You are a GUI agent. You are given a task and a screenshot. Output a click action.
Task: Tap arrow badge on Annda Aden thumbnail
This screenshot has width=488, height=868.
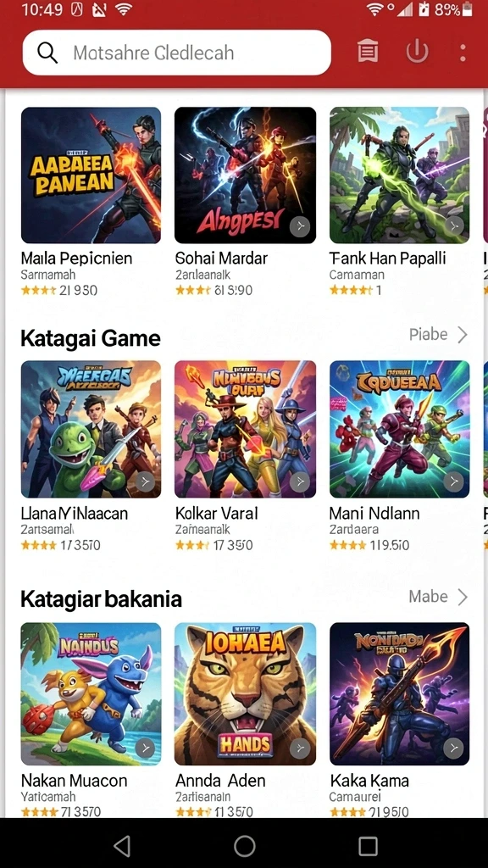coord(300,749)
